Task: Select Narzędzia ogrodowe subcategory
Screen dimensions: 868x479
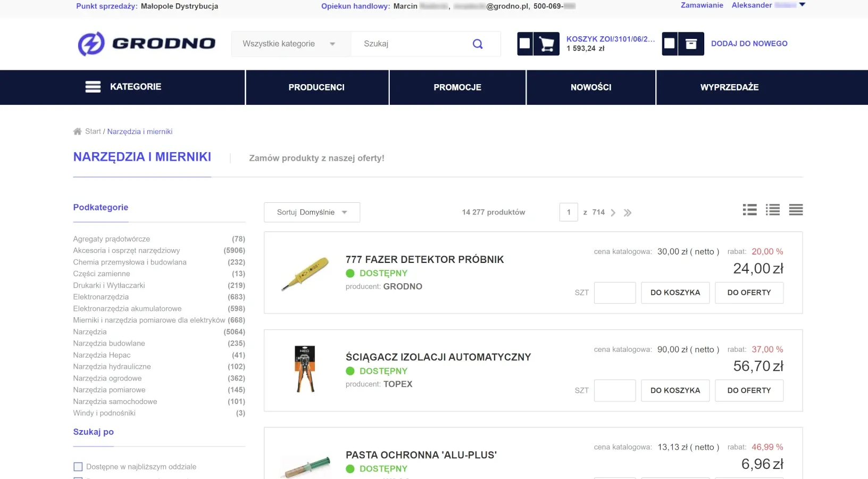Action: [107, 378]
